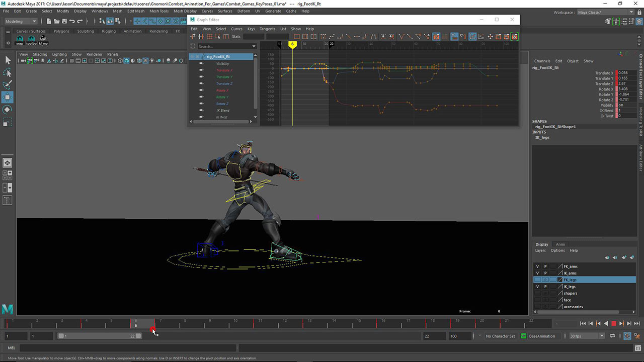Image resolution: width=644 pixels, height=362 pixels.
Task: Click the range slider bar in the timeline
Action: (x=98, y=336)
